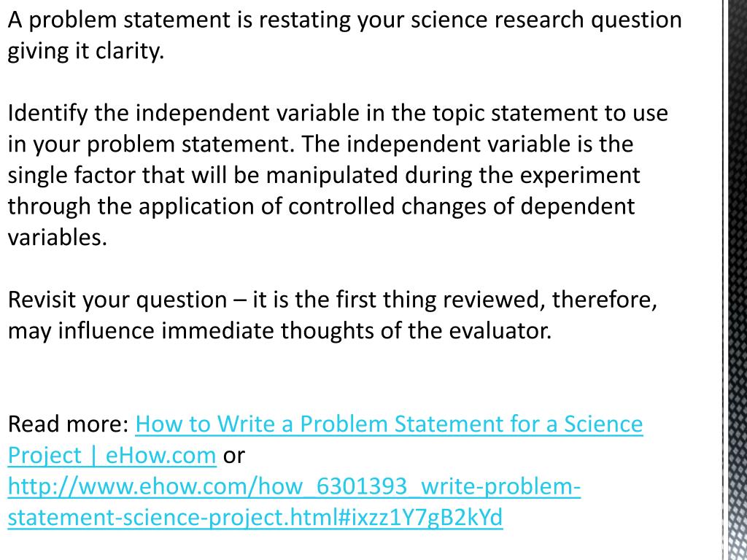Click the word 'therefore,' in the Revisit sentence
The height and width of the screenshot is (560, 747).
click(605, 300)
